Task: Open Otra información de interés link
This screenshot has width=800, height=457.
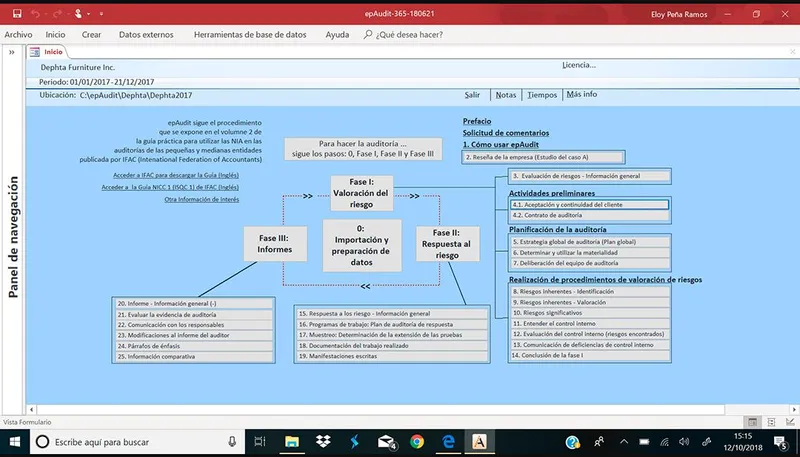Action: point(202,199)
